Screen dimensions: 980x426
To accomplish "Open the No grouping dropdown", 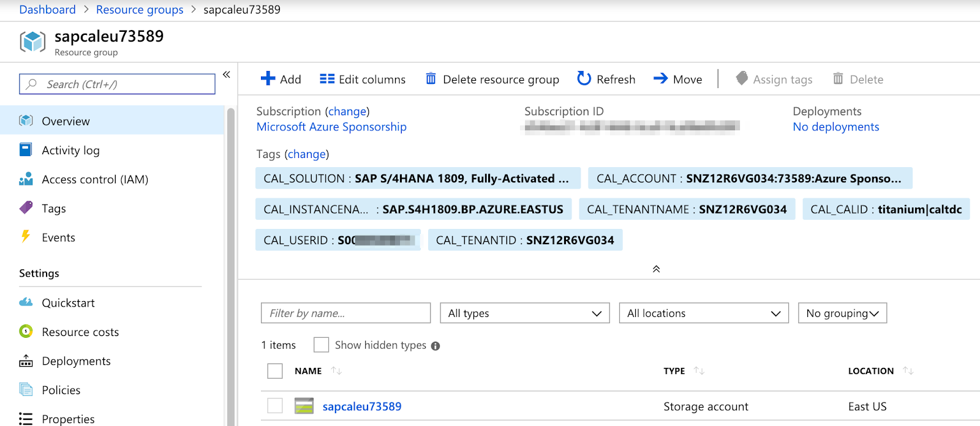I will (x=842, y=313).
